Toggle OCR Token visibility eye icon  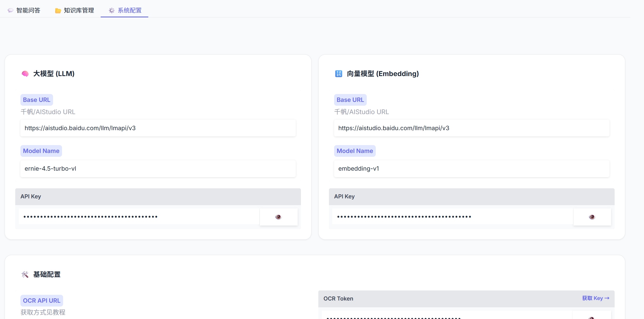[x=591, y=317]
